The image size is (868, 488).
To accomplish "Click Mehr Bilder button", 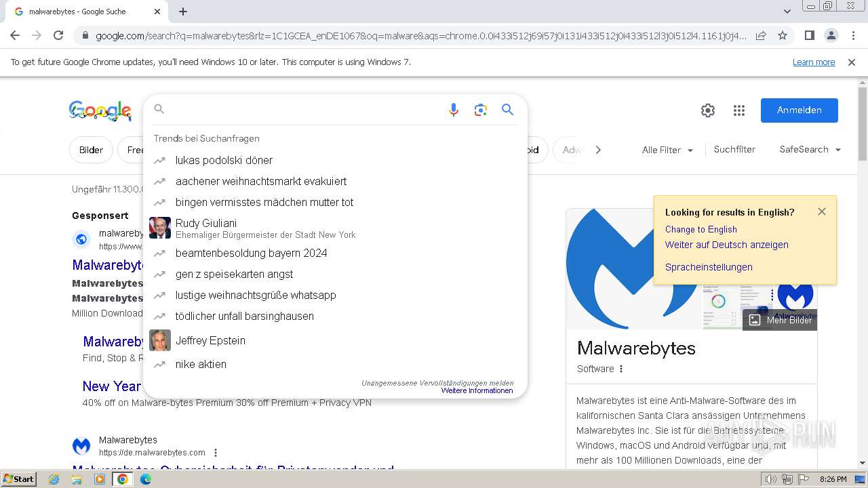I will click(780, 320).
